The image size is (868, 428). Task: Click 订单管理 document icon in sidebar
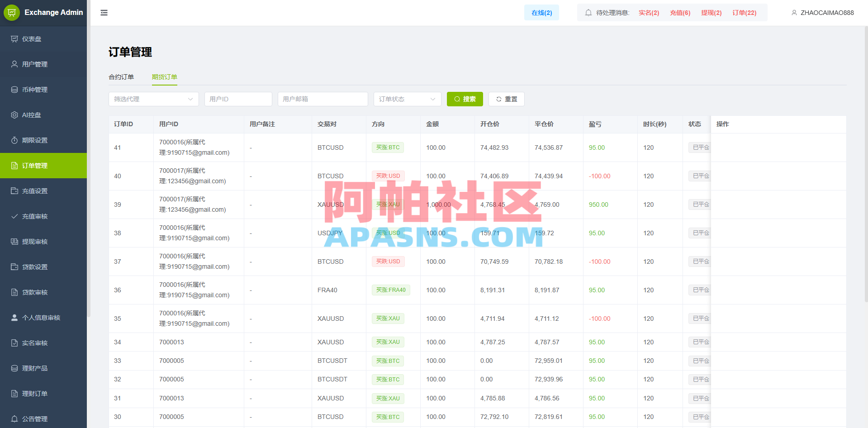click(x=14, y=166)
